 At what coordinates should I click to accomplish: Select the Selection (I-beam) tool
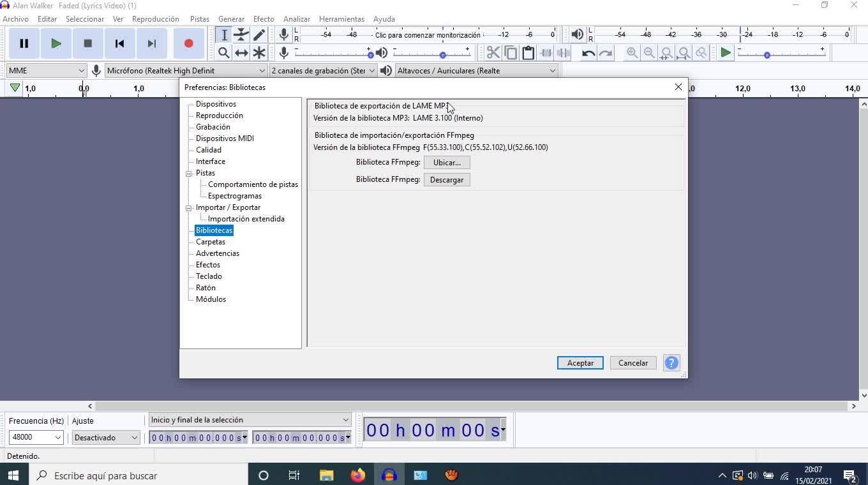coord(224,35)
